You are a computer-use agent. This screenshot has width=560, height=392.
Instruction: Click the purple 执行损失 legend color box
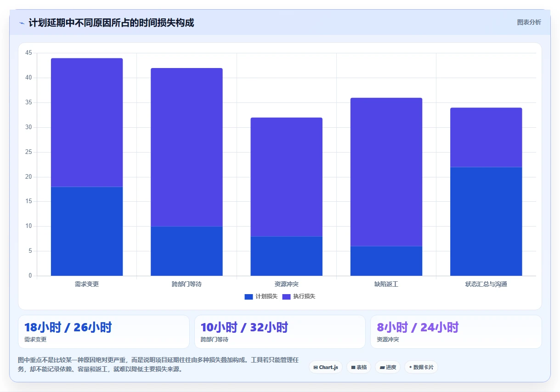coord(286,297)
